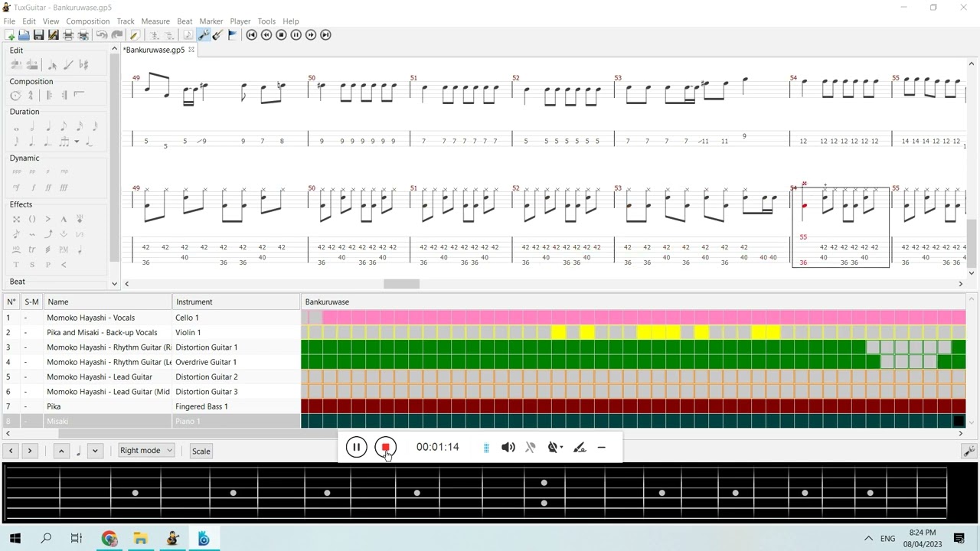
Task: Go to next measure in toolbar transport
Action: tap(311, 35)
